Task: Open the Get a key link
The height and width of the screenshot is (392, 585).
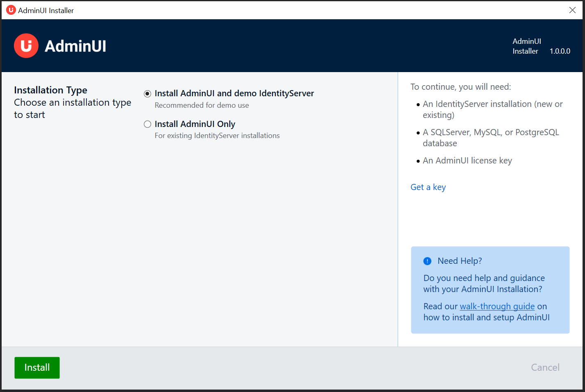Action: click(428, 187)
